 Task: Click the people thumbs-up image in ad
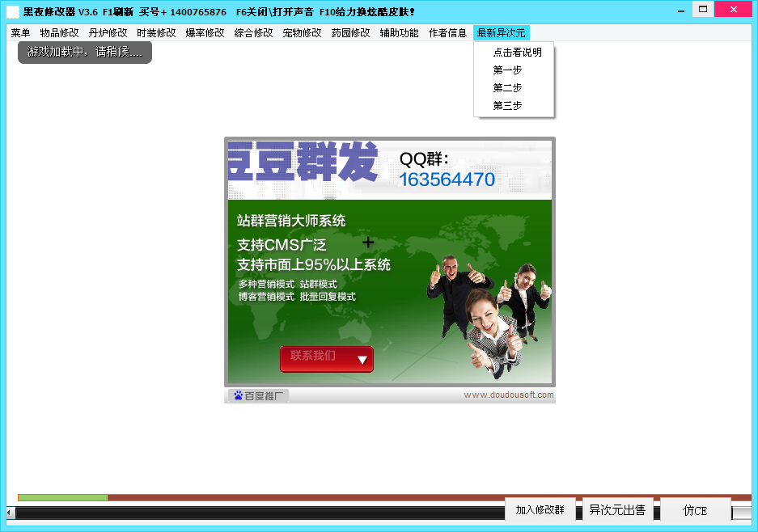489,316
